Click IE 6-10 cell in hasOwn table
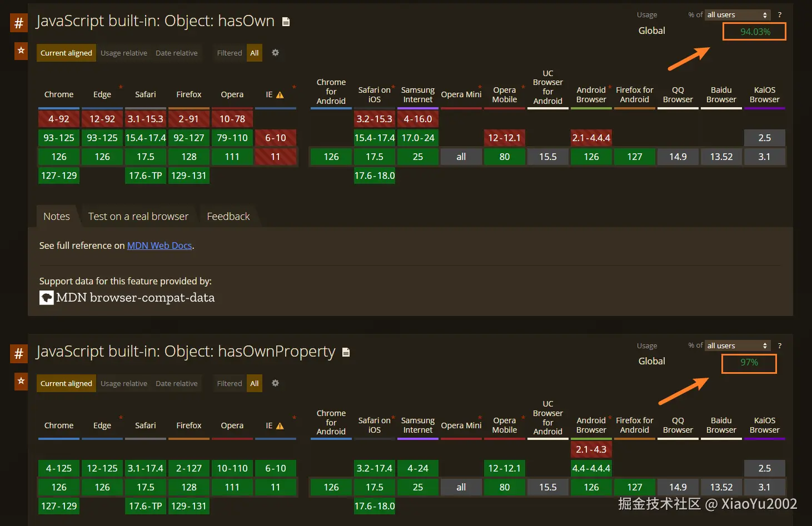 [x=276, y=138]
